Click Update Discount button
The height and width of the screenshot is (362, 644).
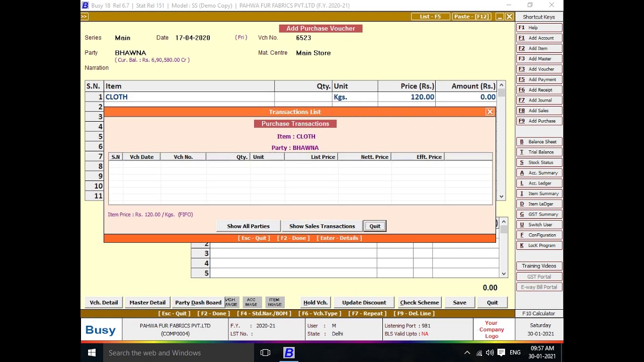[364, 303]
